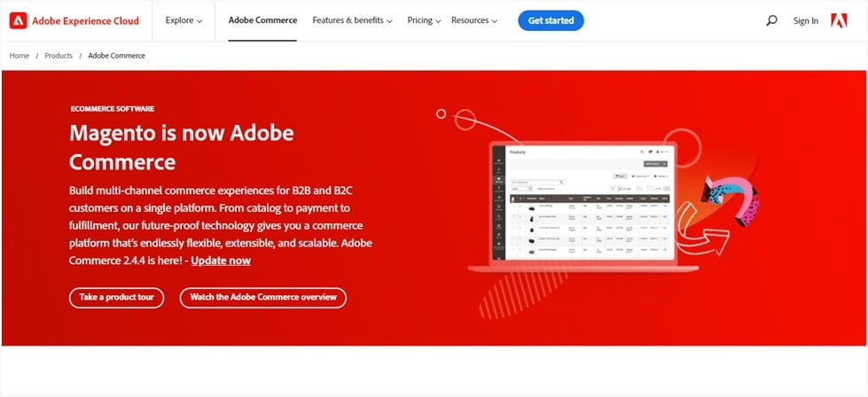Click the Adobe logo beside Sign In
The image size is (868, 397).
tap(839, 20)
